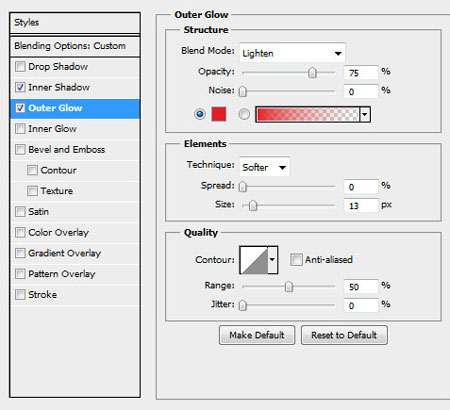Enable the Gradient Overlay checkbox
This screenshot has height=410, width=450.
coord(20,253)
